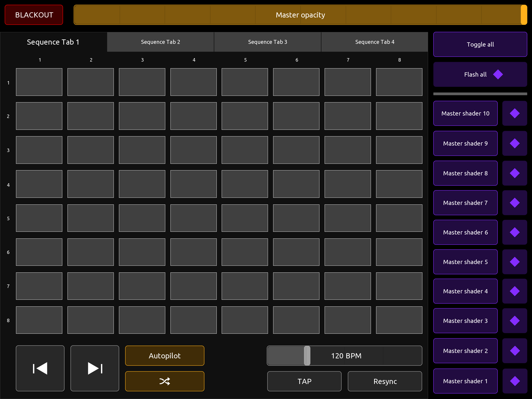Click the previous sequence skip-back icon

pos(40,368)
